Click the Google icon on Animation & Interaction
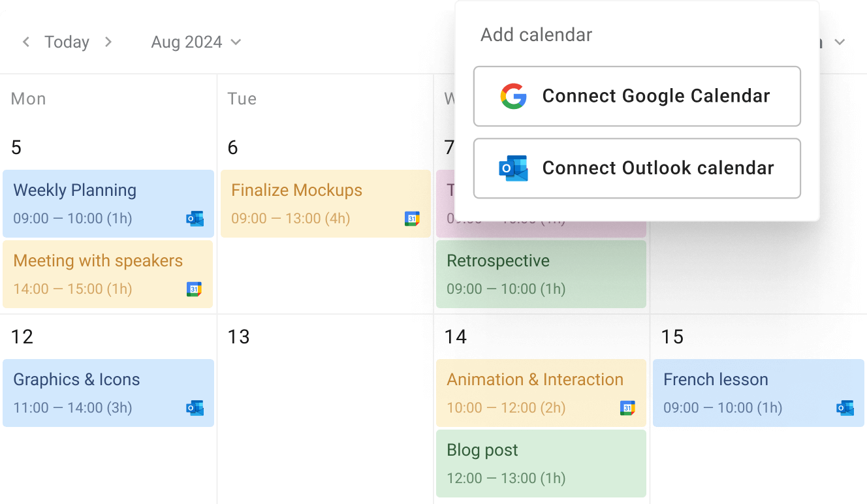 [x=628, y=409]
